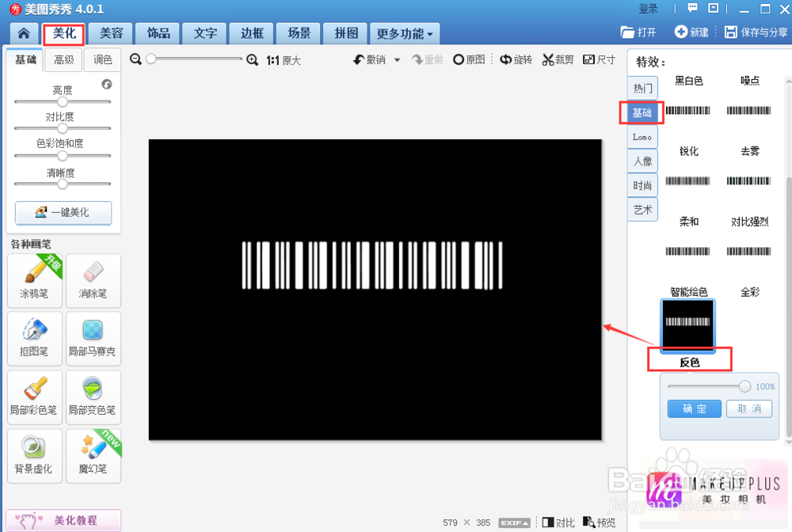Select the 背景虚化 background blur tool
The width and height of the screenshot is (792, 532).
point(34,456)
